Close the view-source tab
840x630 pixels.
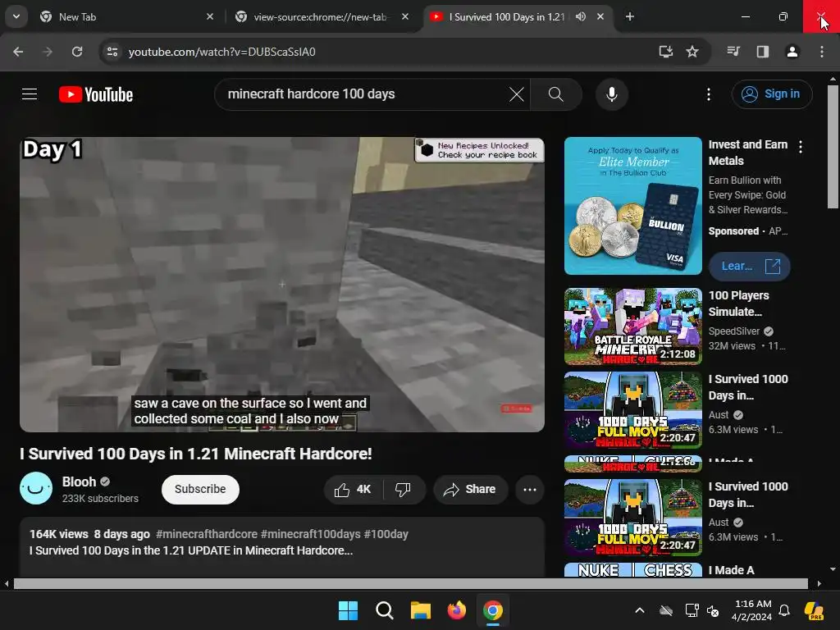pos(405,16)
